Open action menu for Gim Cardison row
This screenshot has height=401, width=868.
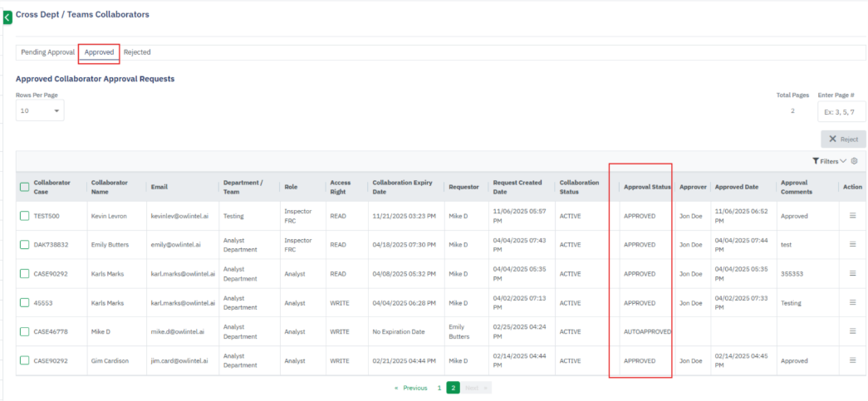852,360
